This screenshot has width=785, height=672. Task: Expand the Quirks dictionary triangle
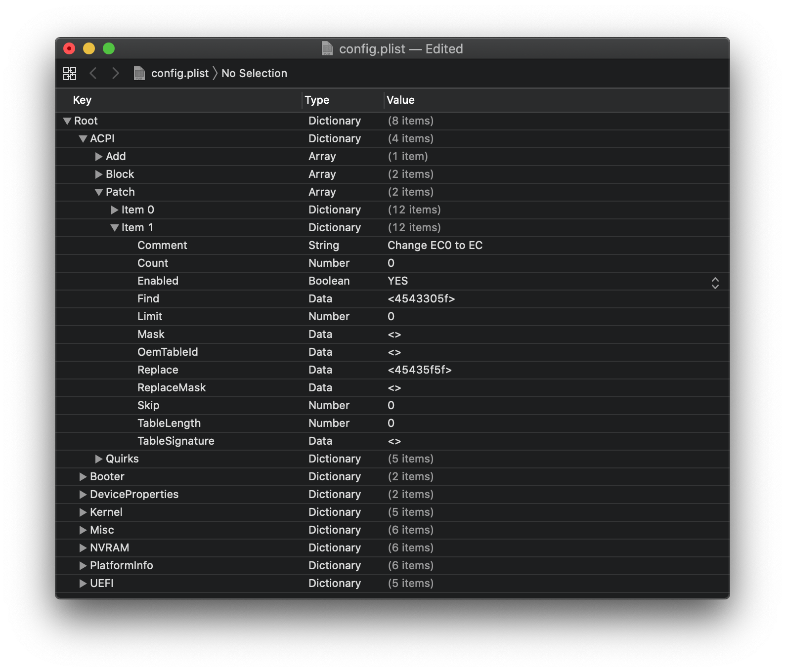(99, 459)
